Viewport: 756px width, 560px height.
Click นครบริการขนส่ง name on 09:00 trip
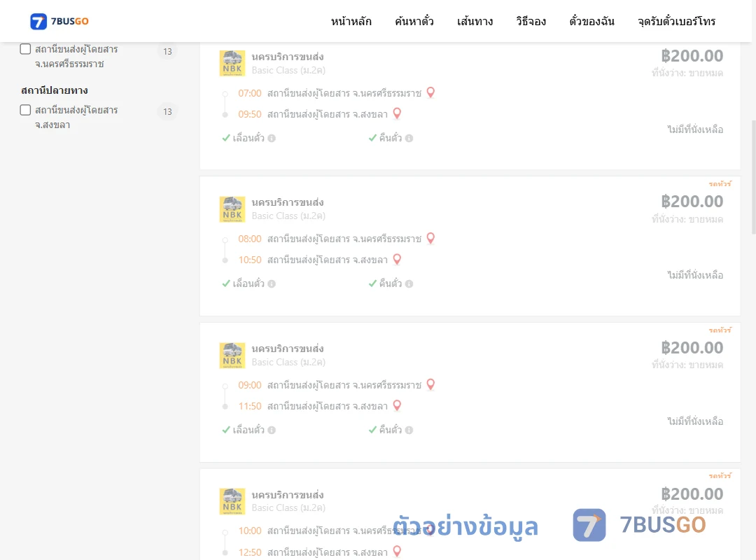(288, 349)
